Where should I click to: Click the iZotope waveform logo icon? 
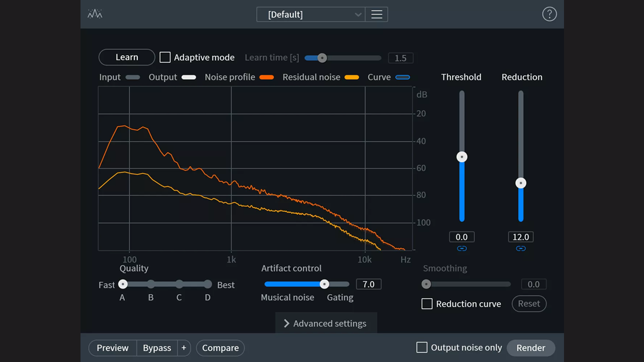point(95,14)
